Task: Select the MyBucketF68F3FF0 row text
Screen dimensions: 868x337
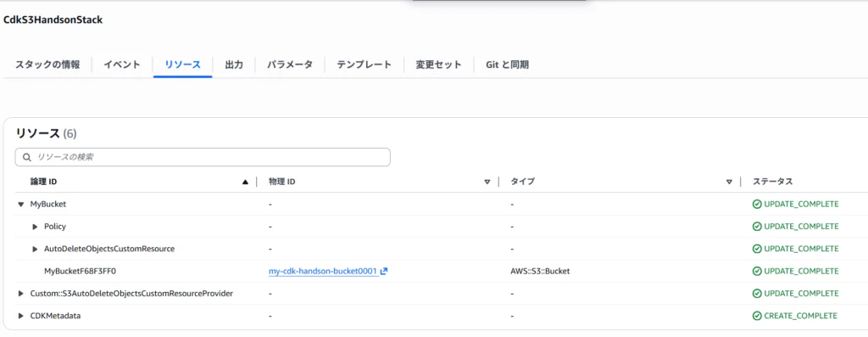Action: [x=81, y=271]
